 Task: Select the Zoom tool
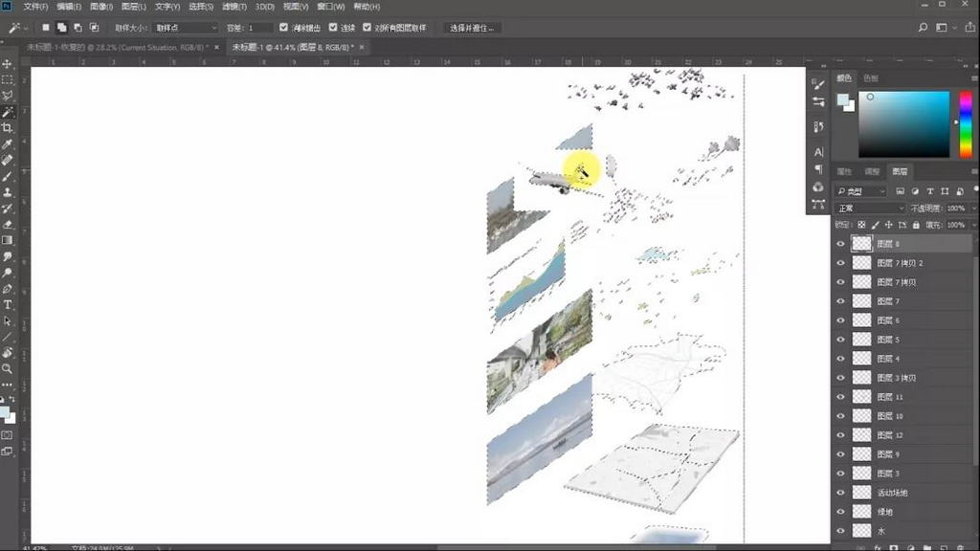pyautogui.click(x=8, y=368)
